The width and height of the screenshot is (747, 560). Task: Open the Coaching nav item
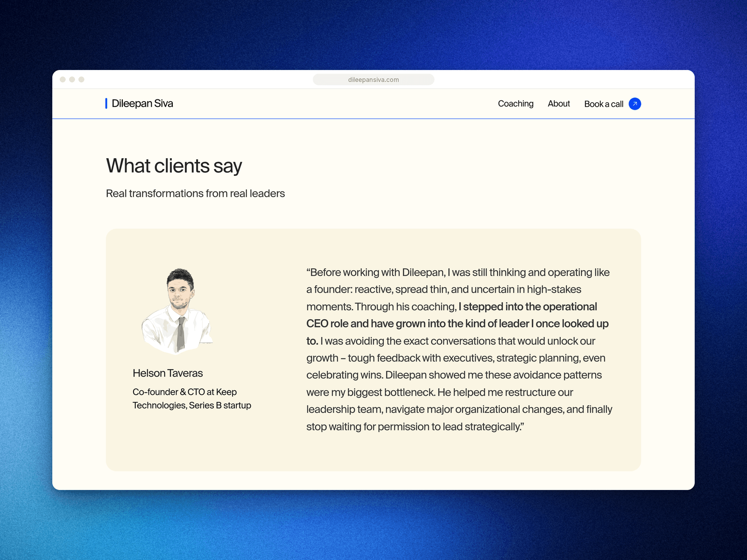[515, 104]
